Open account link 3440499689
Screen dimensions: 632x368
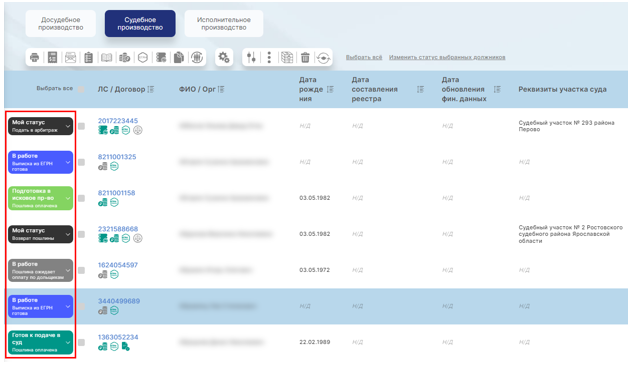(119, 301)
